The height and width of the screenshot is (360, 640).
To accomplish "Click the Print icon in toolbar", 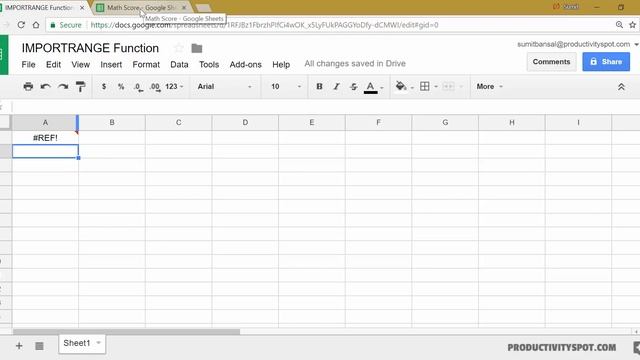I will click(28, 87).
